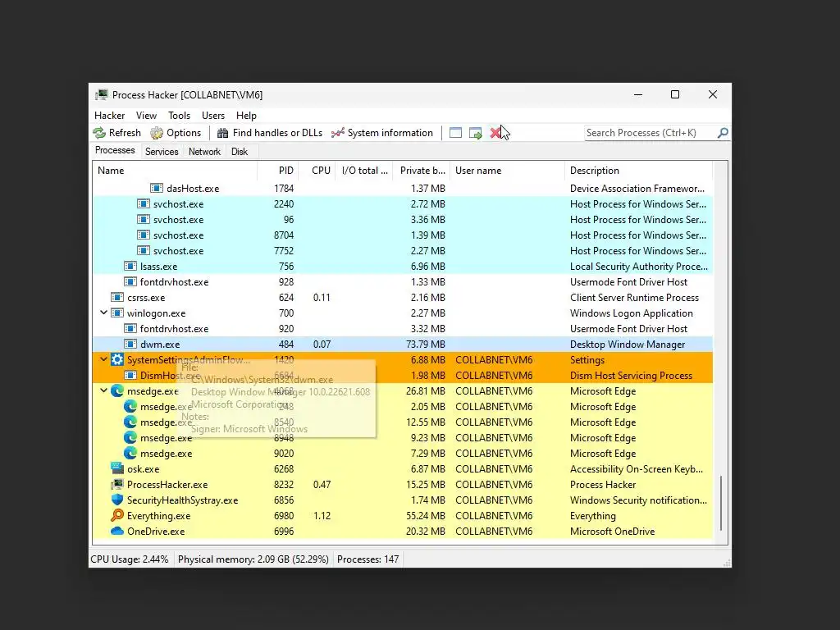Sort by Private bytes column header
The height and width of the screenshot is (630, 840).
coord(422,171)
